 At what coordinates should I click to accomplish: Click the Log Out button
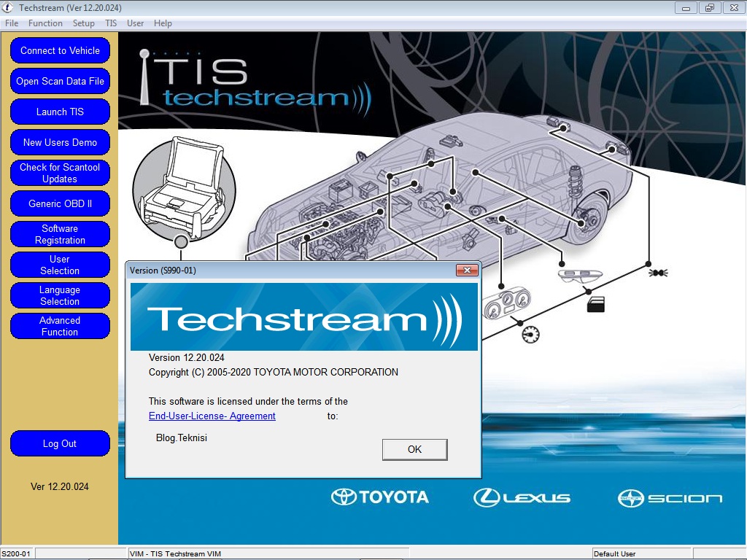coord(60,443)
